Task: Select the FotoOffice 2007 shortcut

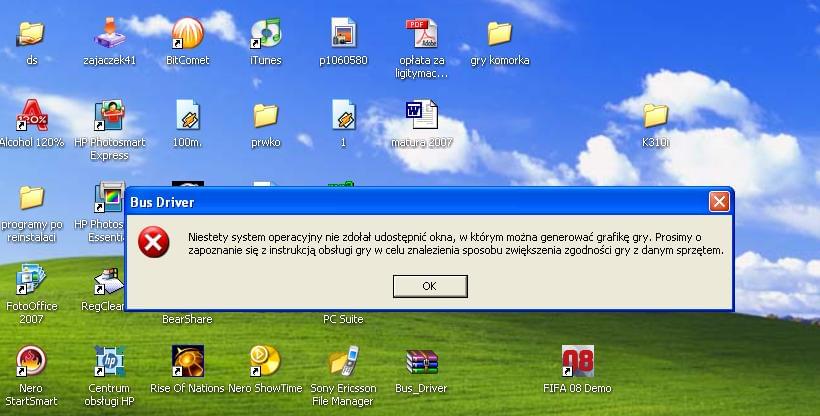Action: coord(31,279)
